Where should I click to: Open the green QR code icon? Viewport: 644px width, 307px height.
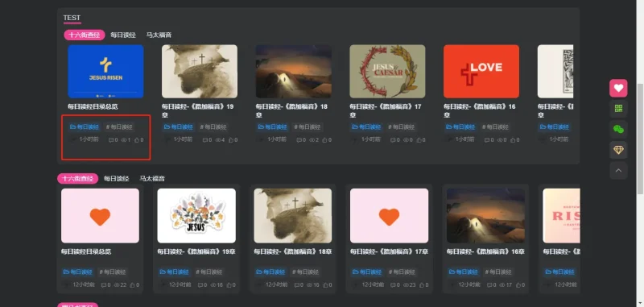click(x=618, y=109)
